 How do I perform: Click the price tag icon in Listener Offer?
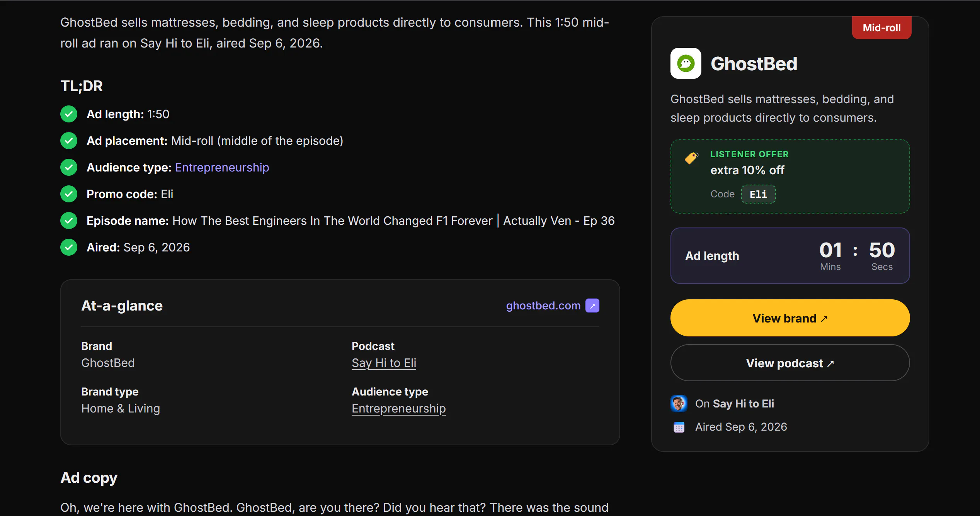691,158
